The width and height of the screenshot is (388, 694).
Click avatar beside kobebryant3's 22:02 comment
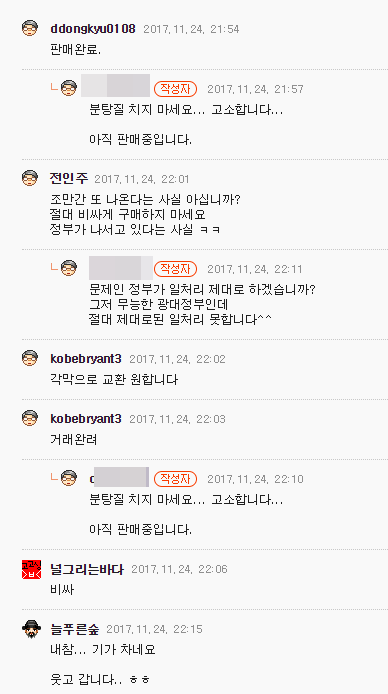[x=30, y=358]
